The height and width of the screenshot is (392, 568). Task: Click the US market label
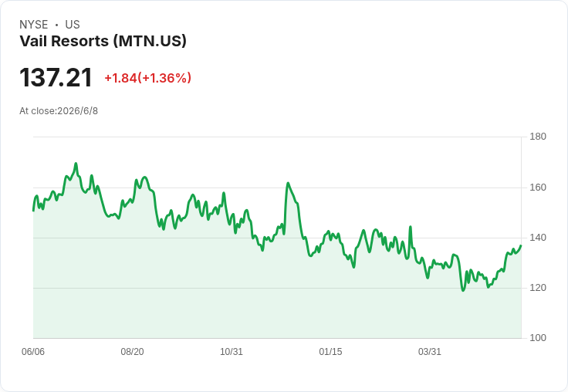(73, 25)
